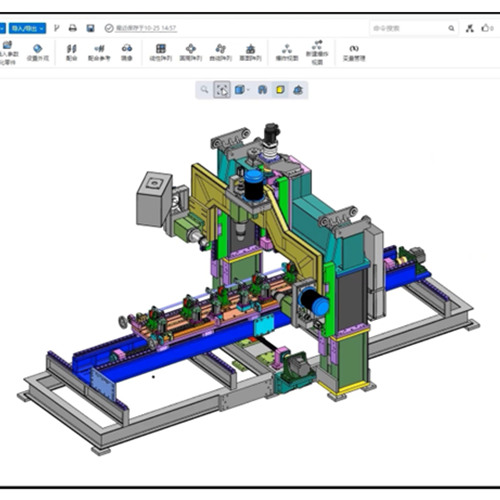Toggle the zoom-to-fit view button

222,90
